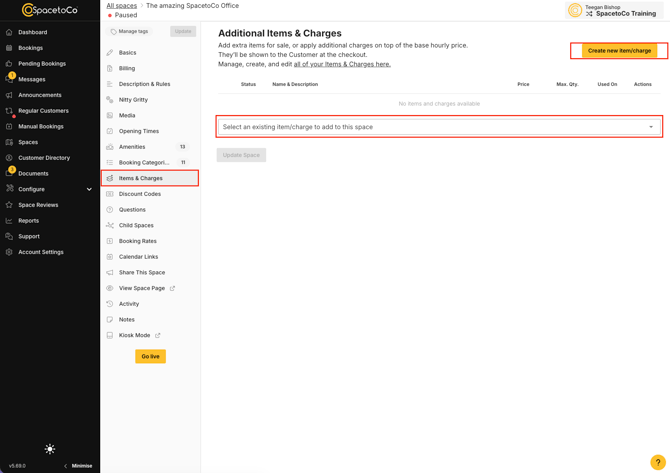Click external link icon beside Kiosk Mode
The height and width of the screenshot is (473, 670).
pyautogui.click(x=158, y=335)
